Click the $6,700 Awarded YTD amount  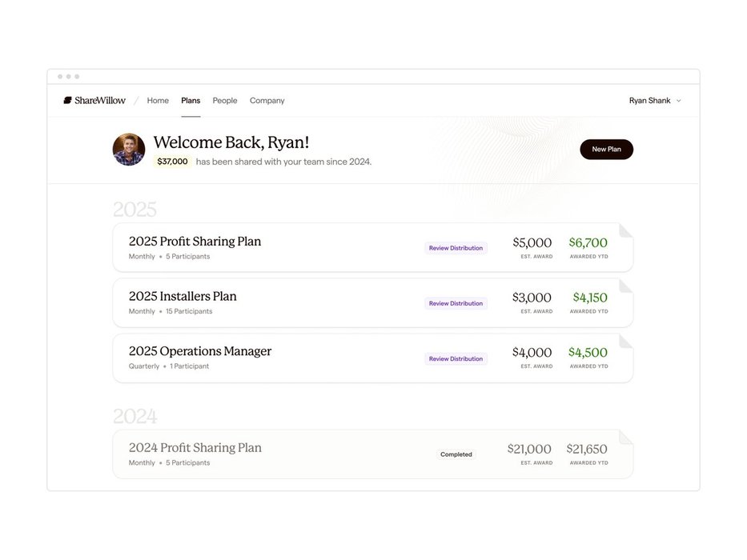pyautogui.click(x=588, y=242)
